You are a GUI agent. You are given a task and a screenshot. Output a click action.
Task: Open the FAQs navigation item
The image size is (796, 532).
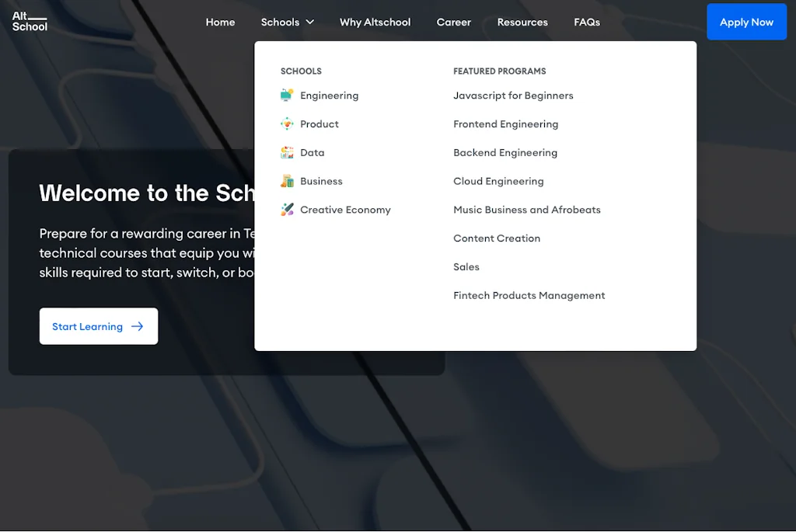[x=587, y=22]
